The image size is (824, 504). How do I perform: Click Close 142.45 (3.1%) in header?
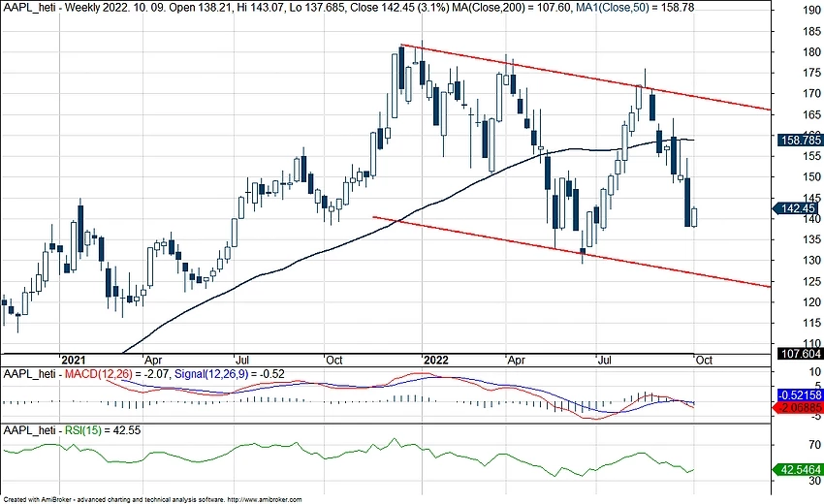pyautogui.click(x=402, y=8)
